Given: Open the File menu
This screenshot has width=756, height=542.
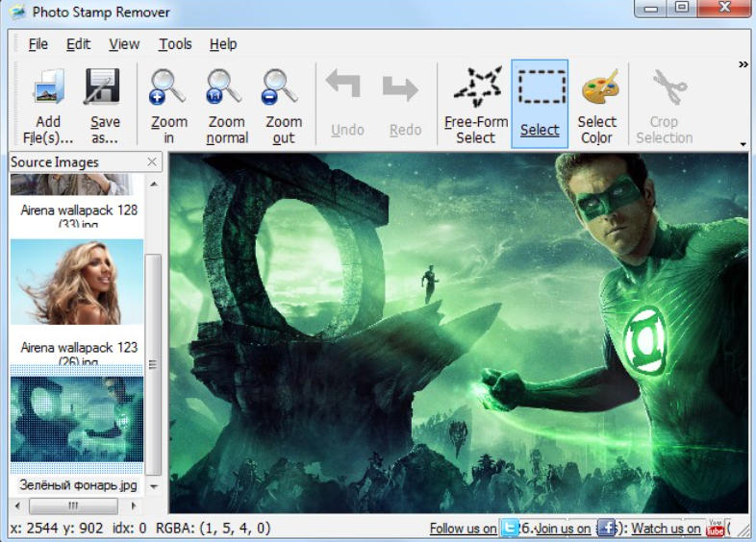Looking at the screenshot, I should [x=38, y=44].
